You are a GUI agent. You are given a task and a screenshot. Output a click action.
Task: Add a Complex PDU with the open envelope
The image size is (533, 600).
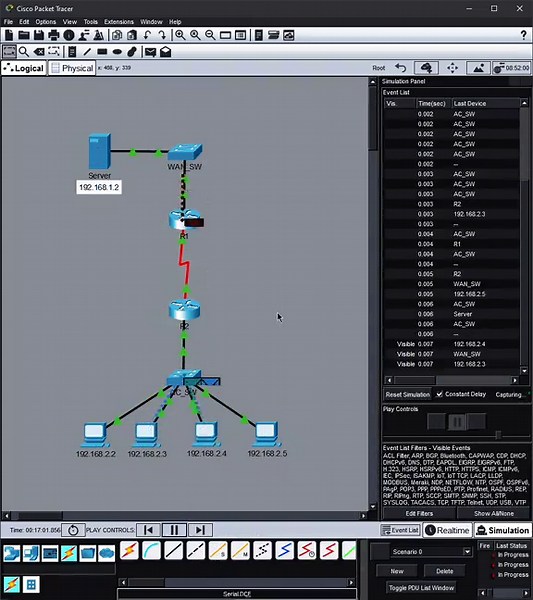click(x=165, y=52)
